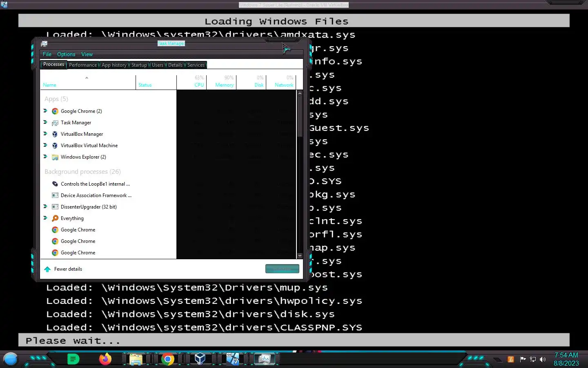Open the green chat app on the taskbar
The image size is (588, 368).
pyautogui.click(x=73, y=359)
